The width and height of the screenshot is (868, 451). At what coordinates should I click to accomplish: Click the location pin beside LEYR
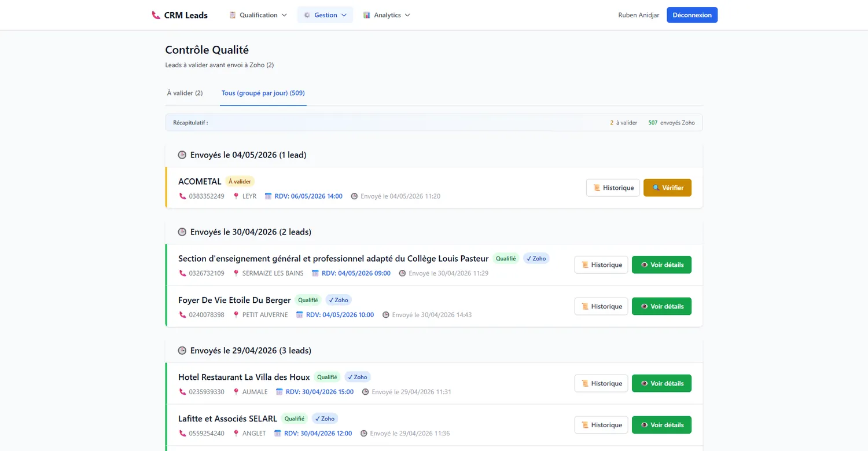coord(236,196)
